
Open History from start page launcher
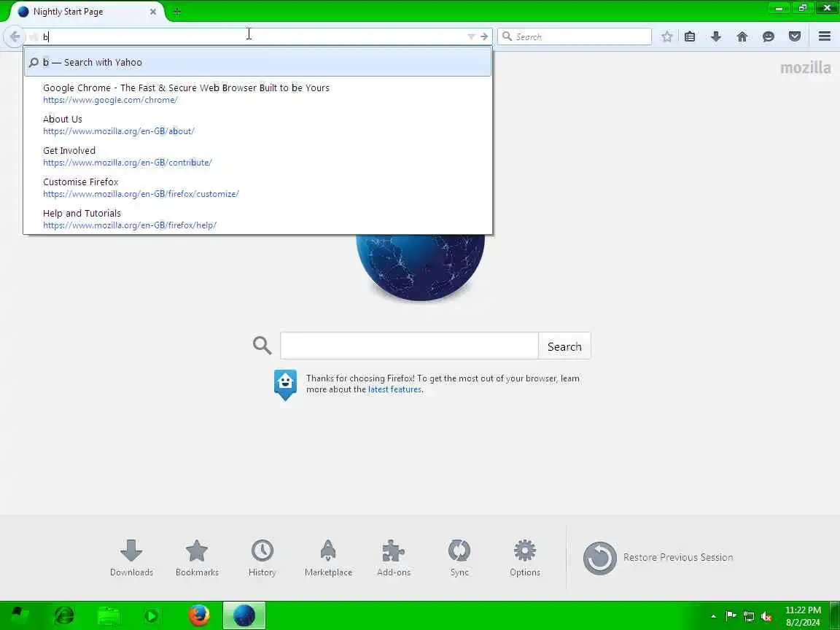(262, 559)
